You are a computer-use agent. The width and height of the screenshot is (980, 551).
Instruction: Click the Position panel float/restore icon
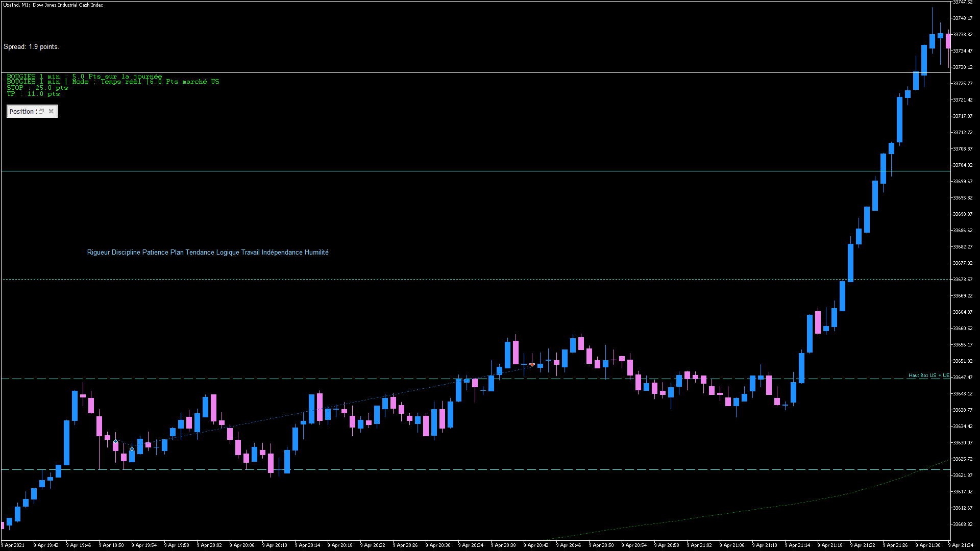41,111
